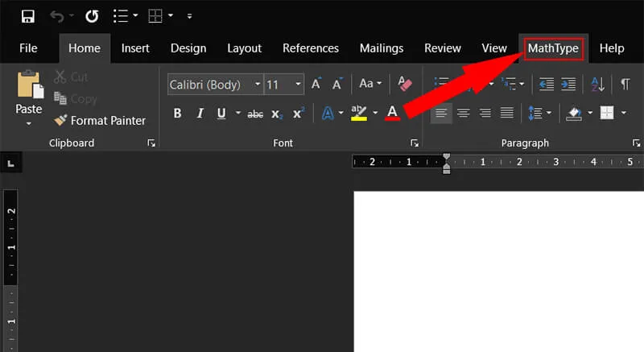Apply strikethrough to the text
644x352 pixels.
tap(255, 114)
